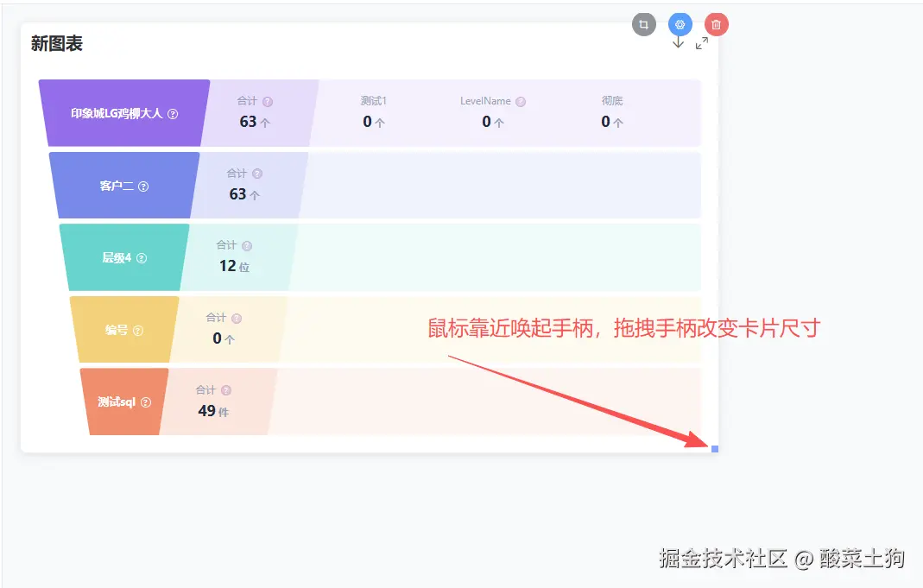Click 合计 help icon in 层级4 row
This screenshot has width=923, height=588.
click(x=247, y=246)
